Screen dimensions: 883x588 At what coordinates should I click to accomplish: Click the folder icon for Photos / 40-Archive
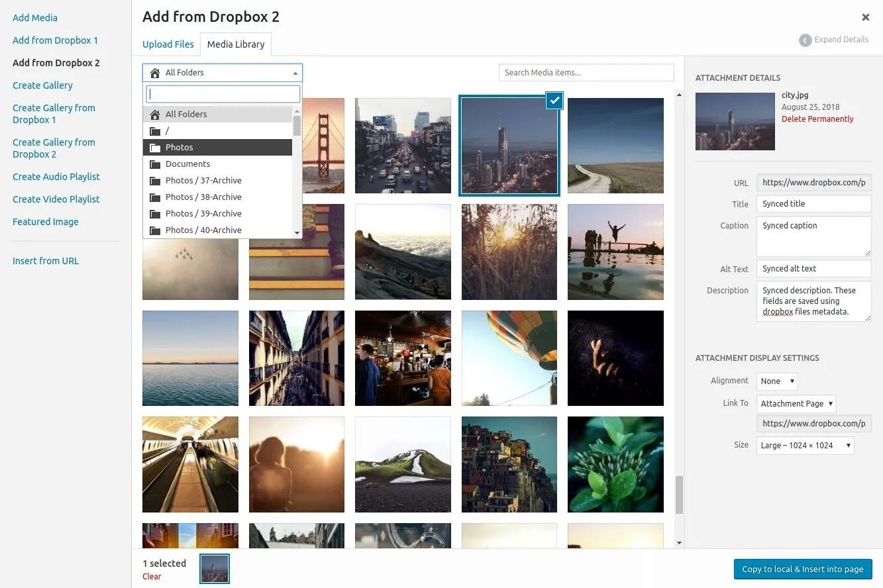pyautogui.click(x=155, y=230)
